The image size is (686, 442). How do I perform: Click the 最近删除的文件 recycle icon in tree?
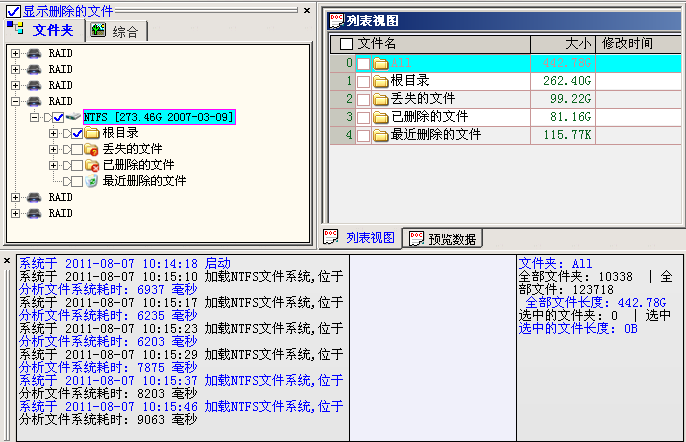[91, 181]
